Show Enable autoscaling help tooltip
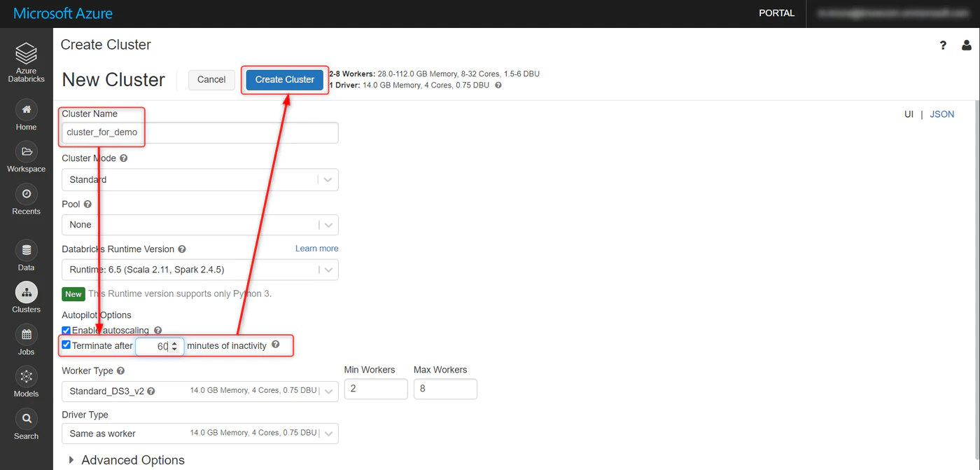Image resolution: width=980 pixels, height=470 pixels. click(x=157, y=331)
